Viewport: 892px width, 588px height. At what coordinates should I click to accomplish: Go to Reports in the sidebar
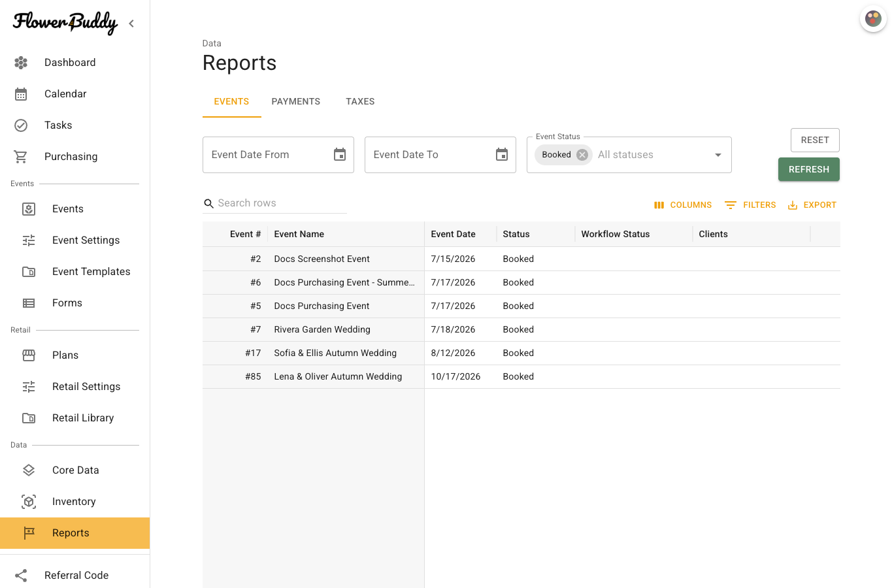coord(75,533)
